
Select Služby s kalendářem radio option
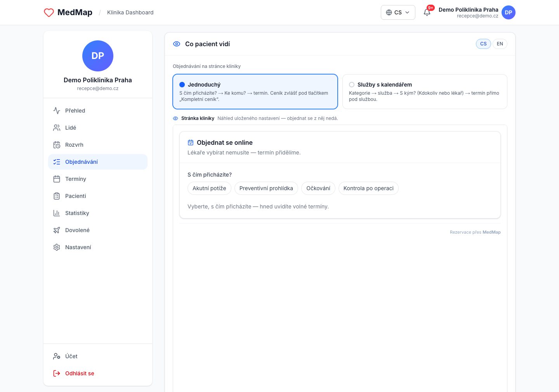[352, 85]
